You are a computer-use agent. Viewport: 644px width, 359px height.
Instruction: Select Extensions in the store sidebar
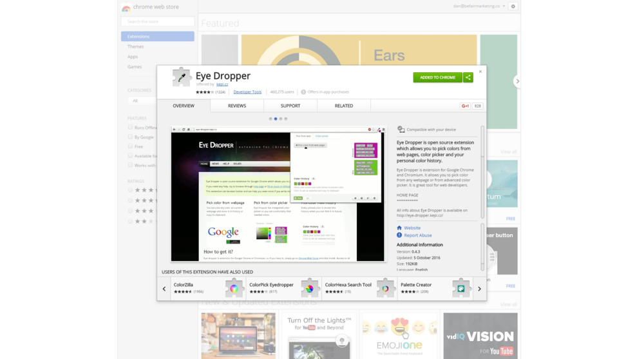click(x=158, y=36)
